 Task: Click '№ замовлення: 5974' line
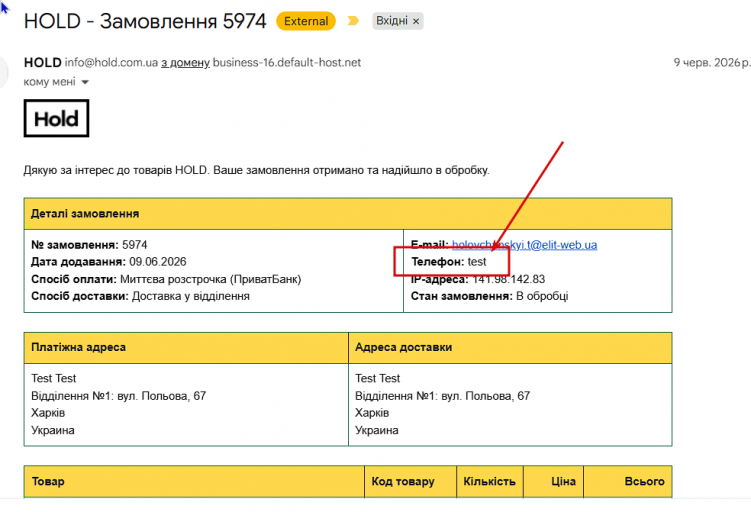click(x=89, y=245)
